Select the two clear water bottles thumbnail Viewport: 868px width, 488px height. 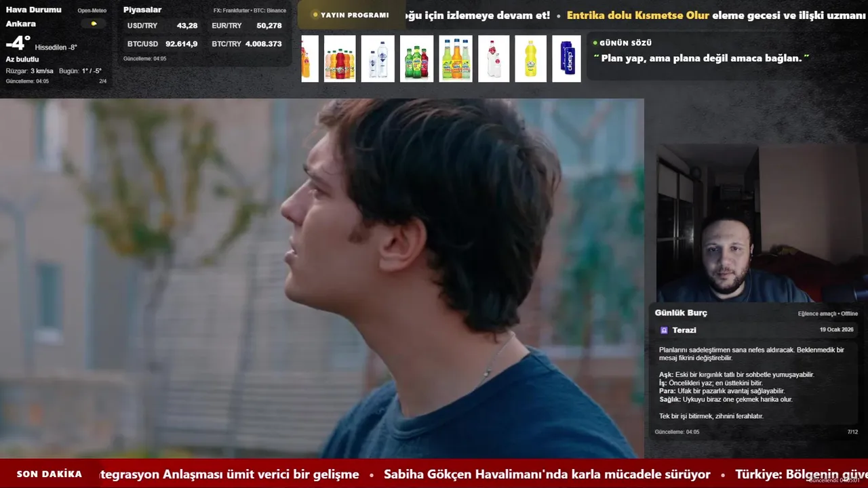[378, 59]
